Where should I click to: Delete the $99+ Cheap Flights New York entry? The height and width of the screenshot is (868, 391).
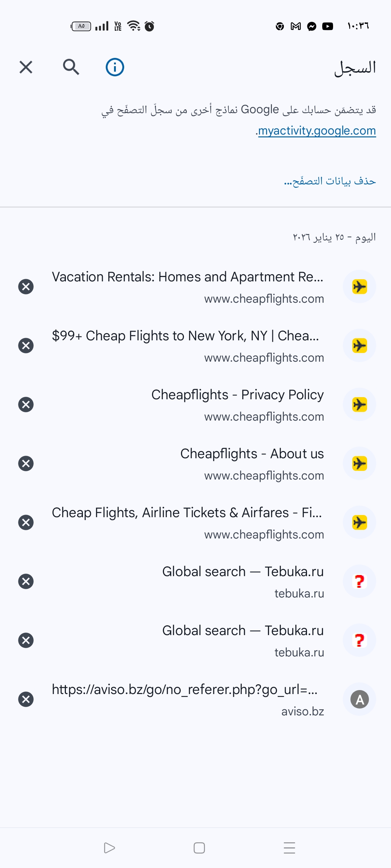click(26, 346)
